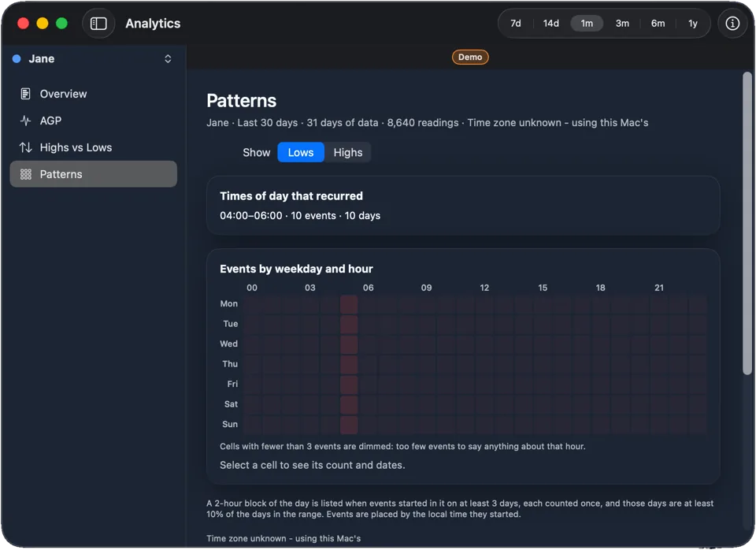Click the Sun weekday label
This screenshot has height=550, width=756.
point(230,424)
